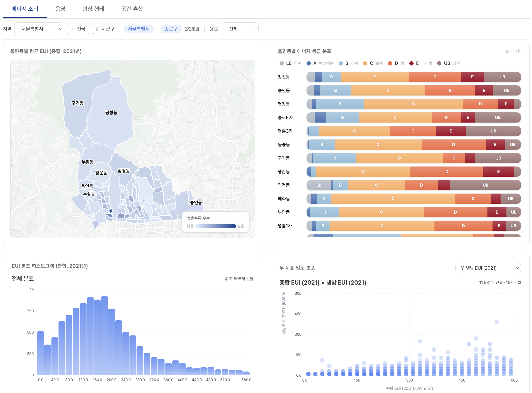Click the UB segment in the 명륜3가 row

pyautogui.click(x=493, y=131)
